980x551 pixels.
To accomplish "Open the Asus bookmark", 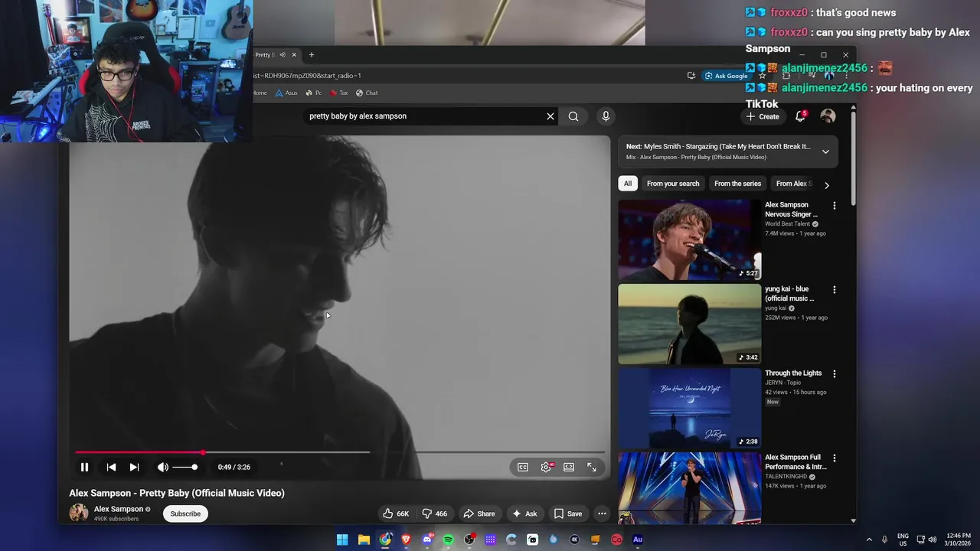I will coord(286,93).
